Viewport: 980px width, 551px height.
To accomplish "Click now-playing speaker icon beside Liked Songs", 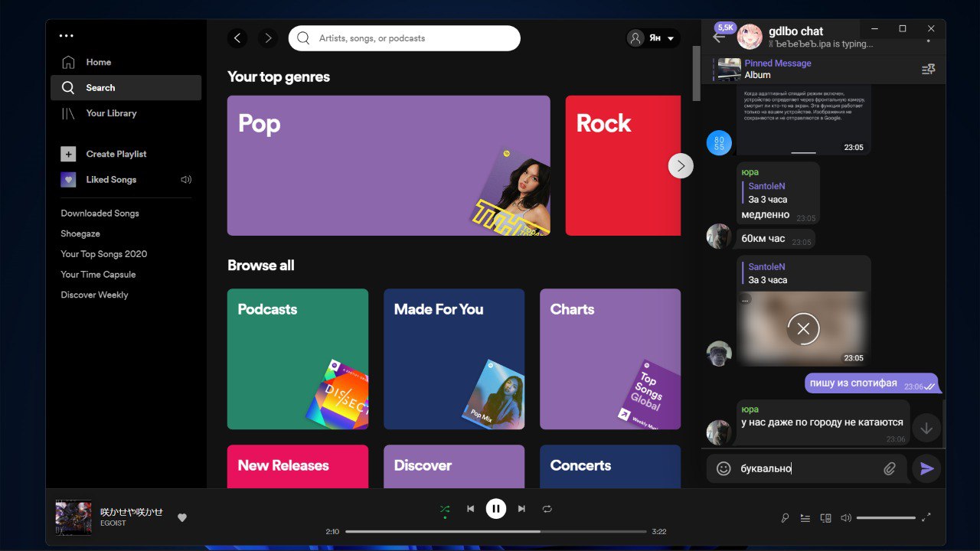I will (x=185, y=180).
